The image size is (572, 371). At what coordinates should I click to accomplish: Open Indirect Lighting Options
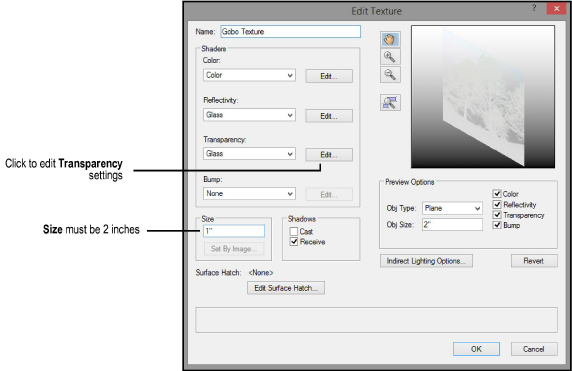[426, 261]
